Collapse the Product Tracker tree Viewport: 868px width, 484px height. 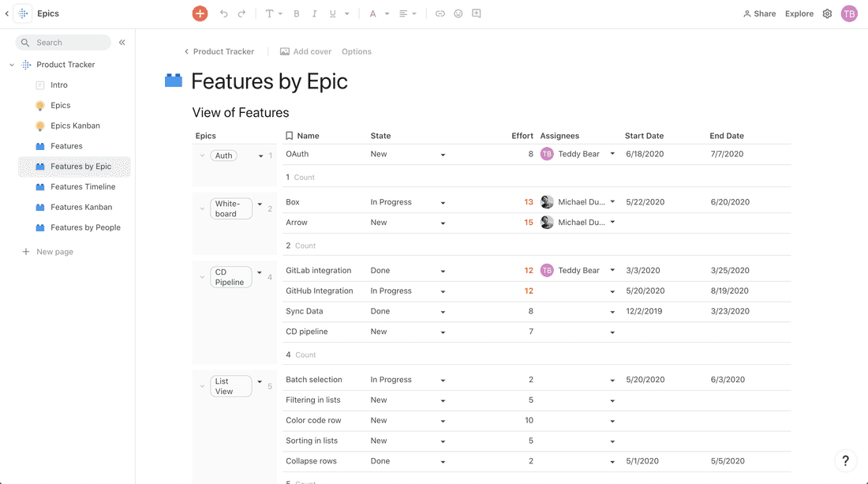12,65
